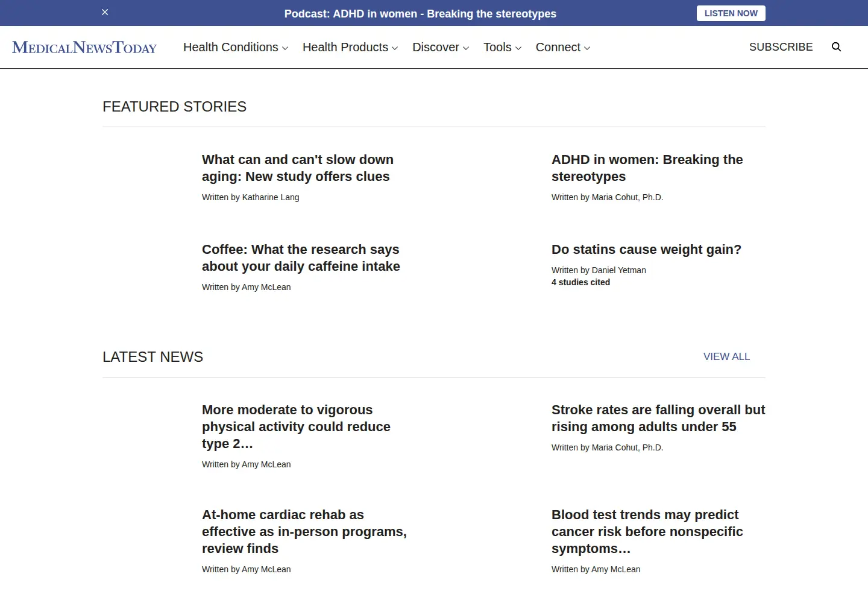Read the slow down aging study story
Viewport: 868px width, 603px height.
[x=298, y=168]
